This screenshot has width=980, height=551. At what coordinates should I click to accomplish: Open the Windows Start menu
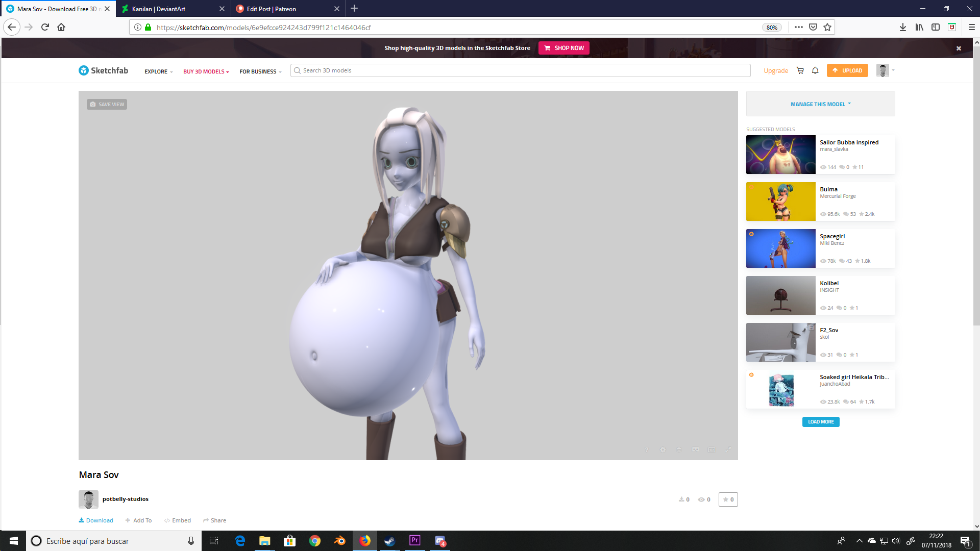coord(14,541)
